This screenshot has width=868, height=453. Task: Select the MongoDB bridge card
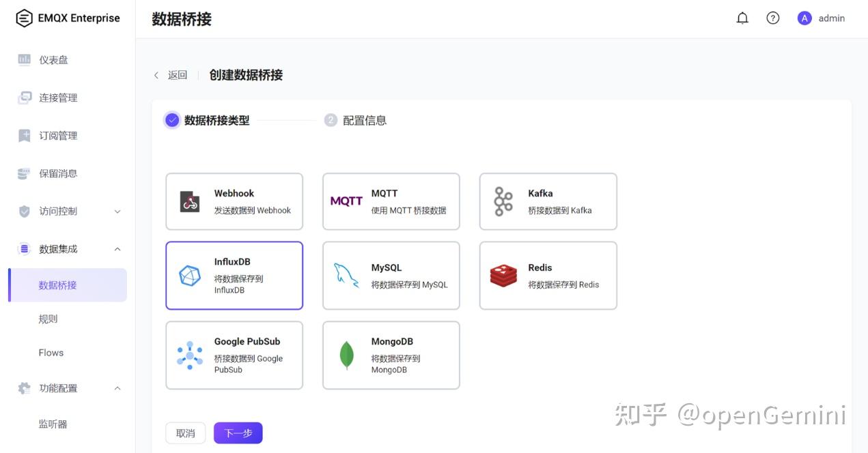point(391,355)
